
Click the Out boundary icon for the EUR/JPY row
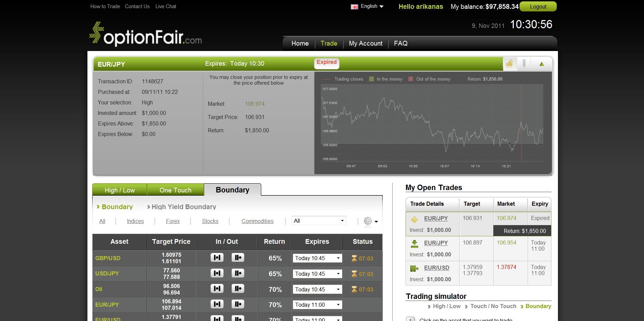[238, 304]
